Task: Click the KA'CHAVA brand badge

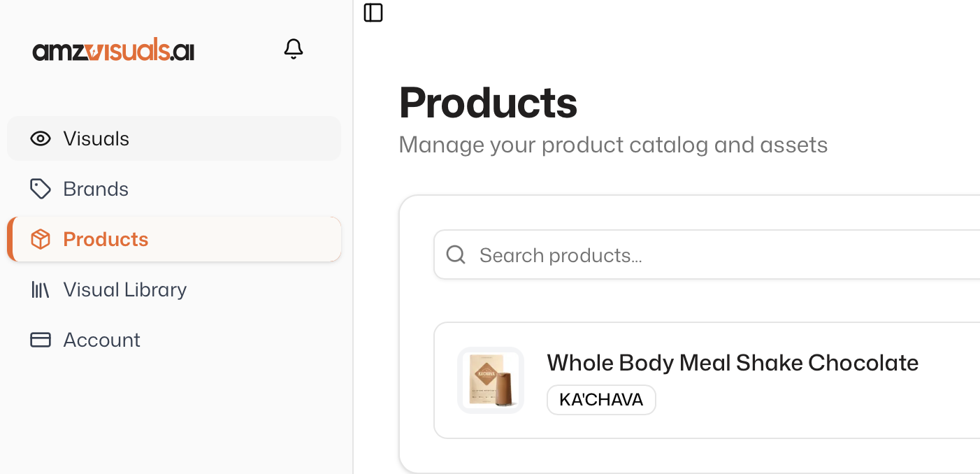Action: tap(601, 400)
